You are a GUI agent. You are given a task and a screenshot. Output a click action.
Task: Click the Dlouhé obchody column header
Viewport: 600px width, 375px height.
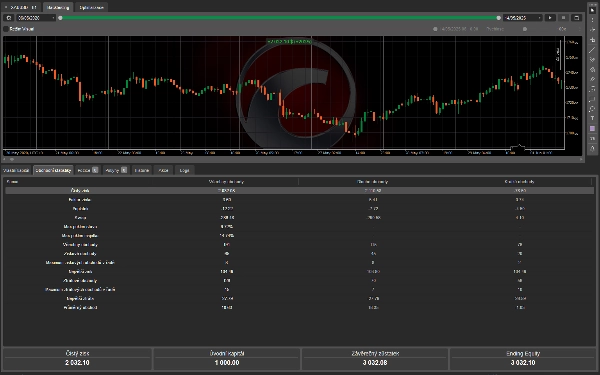tap(372, 181)
